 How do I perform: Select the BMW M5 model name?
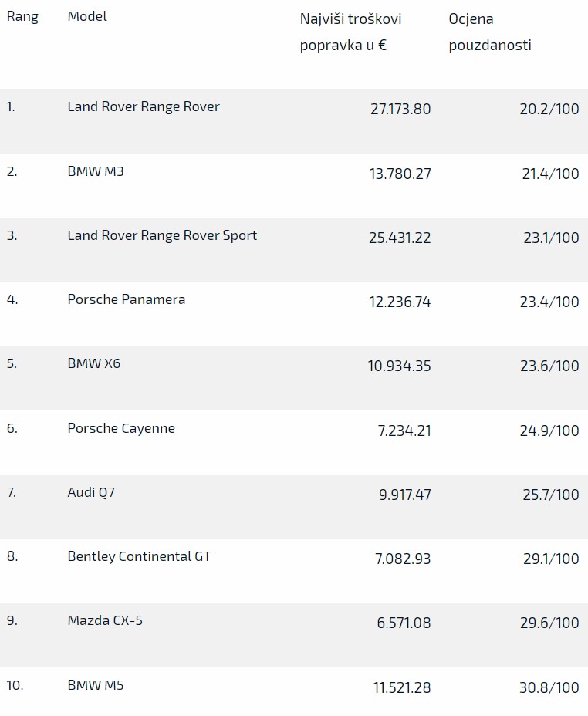click(96, 685)
